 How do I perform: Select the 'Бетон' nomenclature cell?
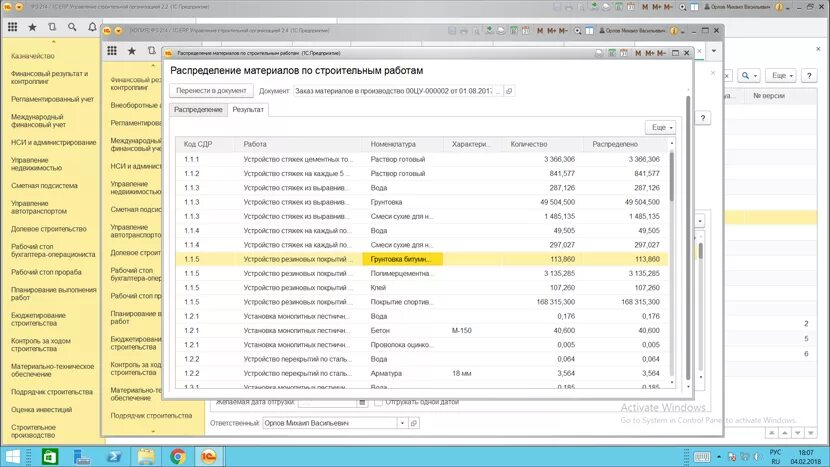[x=402, y=330]
